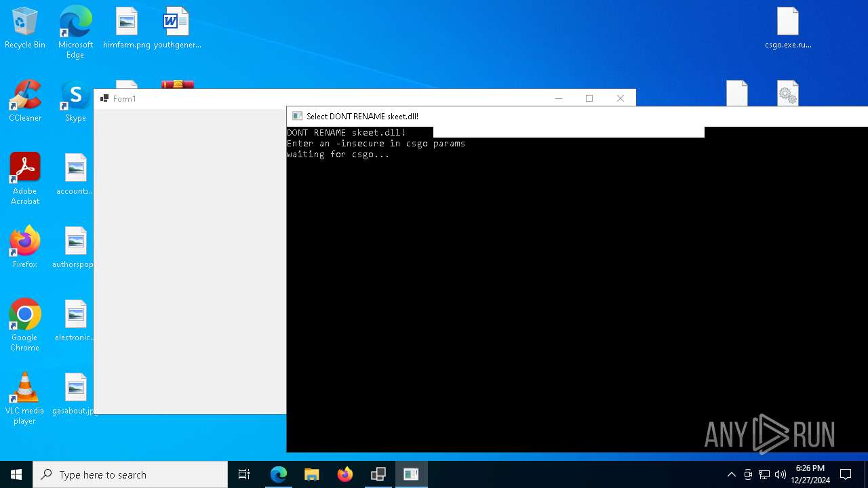Viewport: 868px width, 488px height.
Task: Switch to the console app on taskbar
Action: (411, 474)
